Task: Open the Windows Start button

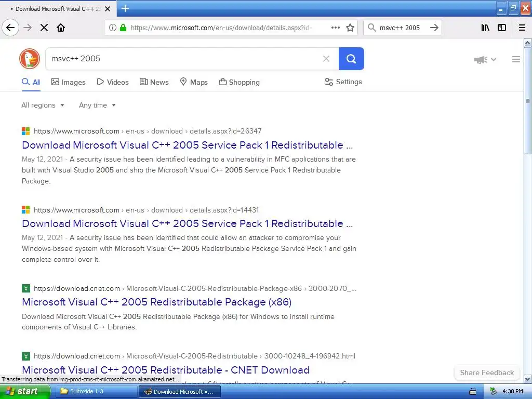Action: click(x=24, y=392)
